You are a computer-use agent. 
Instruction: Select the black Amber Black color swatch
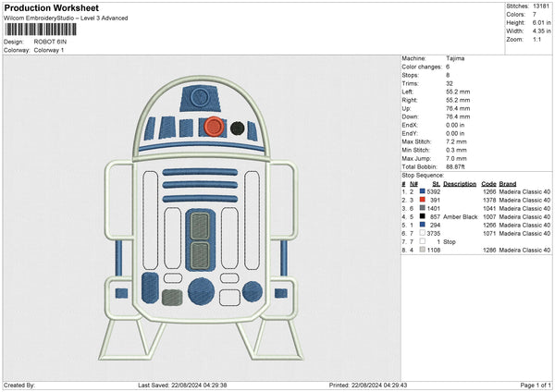point(423,216)
